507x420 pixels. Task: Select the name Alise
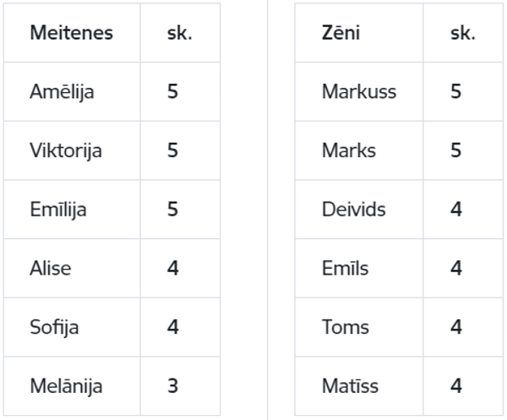click(51, 268)
